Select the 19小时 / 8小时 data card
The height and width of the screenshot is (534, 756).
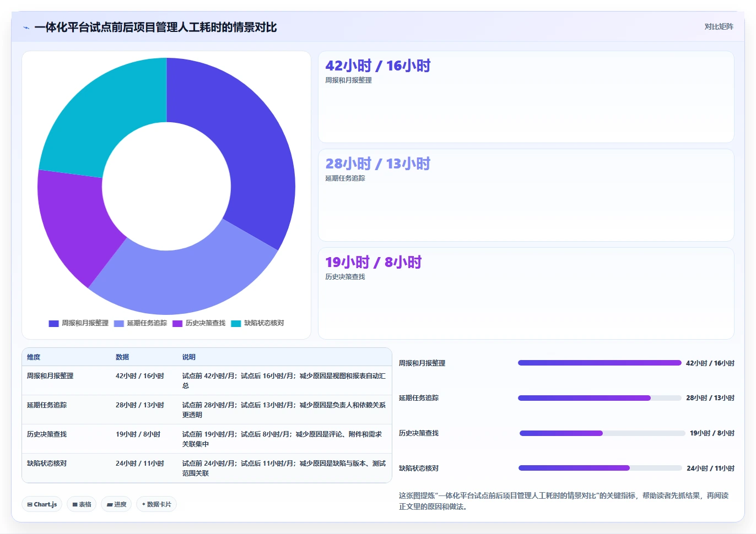[x=526, y=293]
